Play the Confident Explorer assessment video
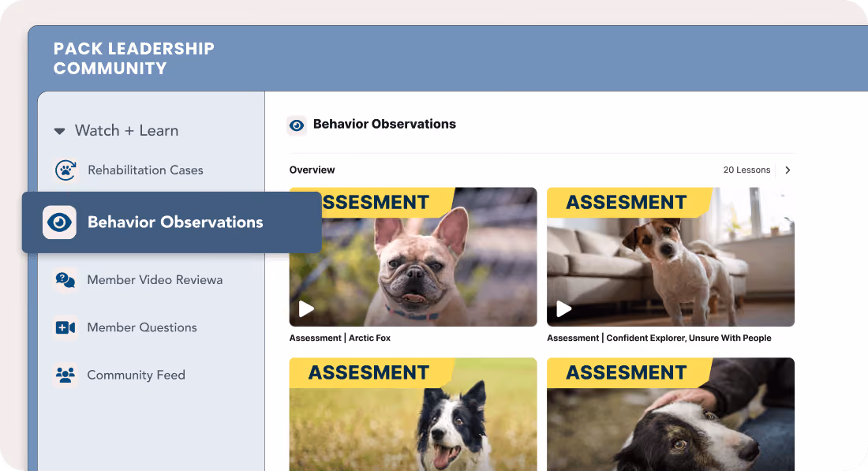The image size is (868, 471). click(x=563, y=308)
